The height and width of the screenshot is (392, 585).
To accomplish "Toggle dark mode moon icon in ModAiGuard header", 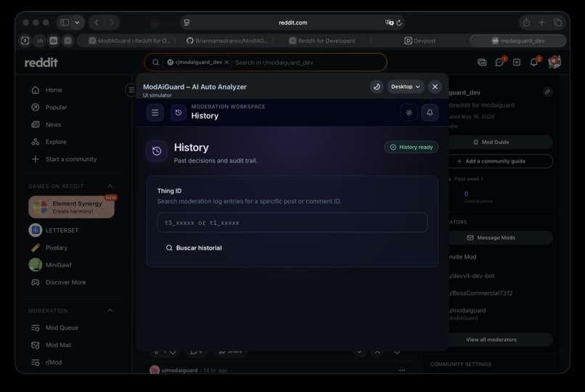I will [377, 86].
